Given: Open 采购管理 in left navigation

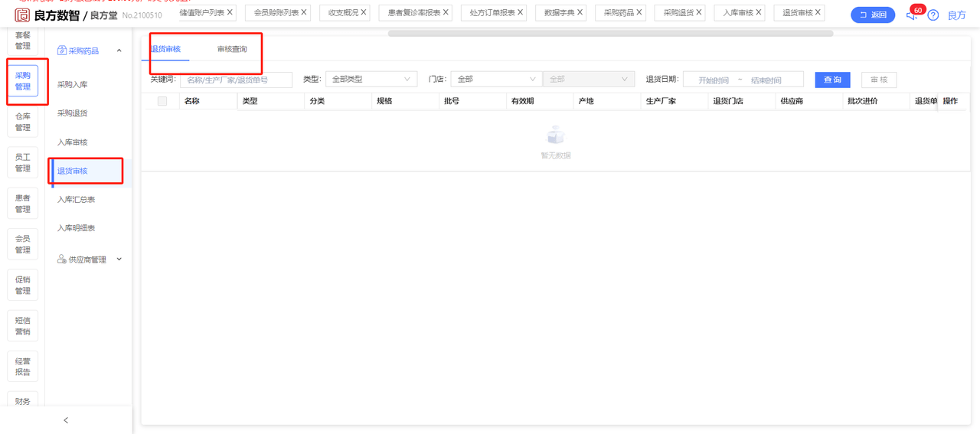Looking at the screenshot, I should click(x=23, y=81).
